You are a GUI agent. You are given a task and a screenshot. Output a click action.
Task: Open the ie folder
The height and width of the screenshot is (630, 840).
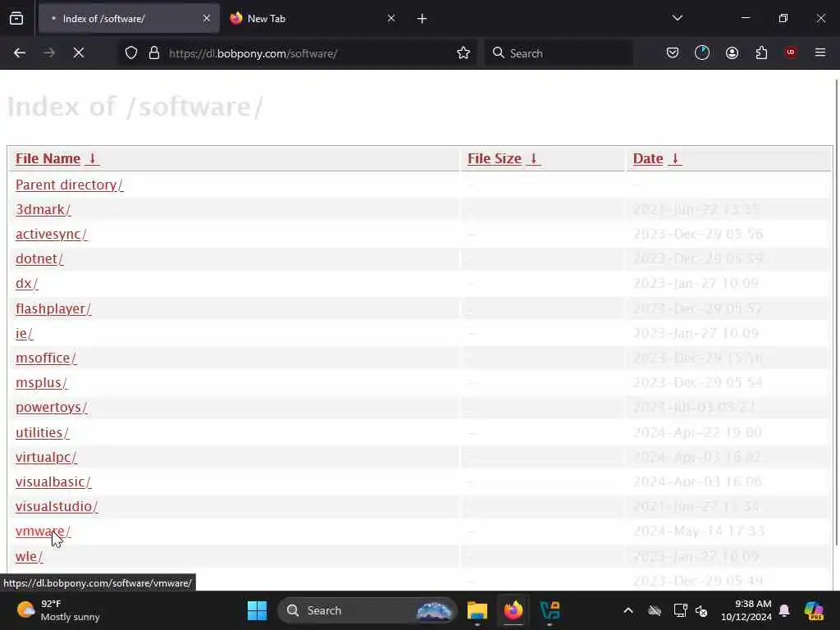[x=24, y=334]
